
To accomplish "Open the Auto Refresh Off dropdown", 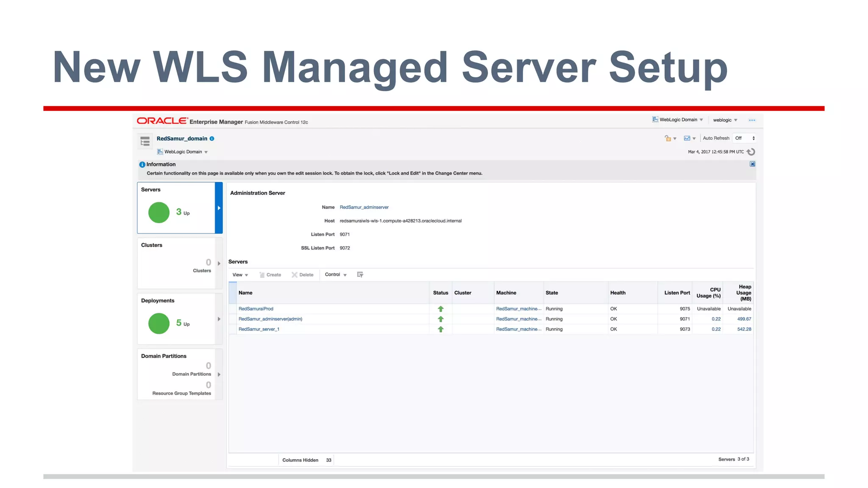I will (x=745, y=138).
